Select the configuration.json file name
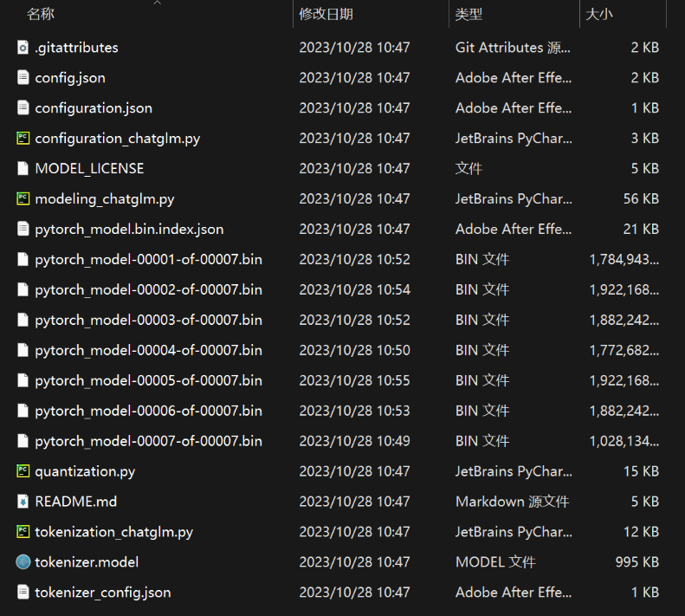 pyautogui.click(x=94, y=108)
